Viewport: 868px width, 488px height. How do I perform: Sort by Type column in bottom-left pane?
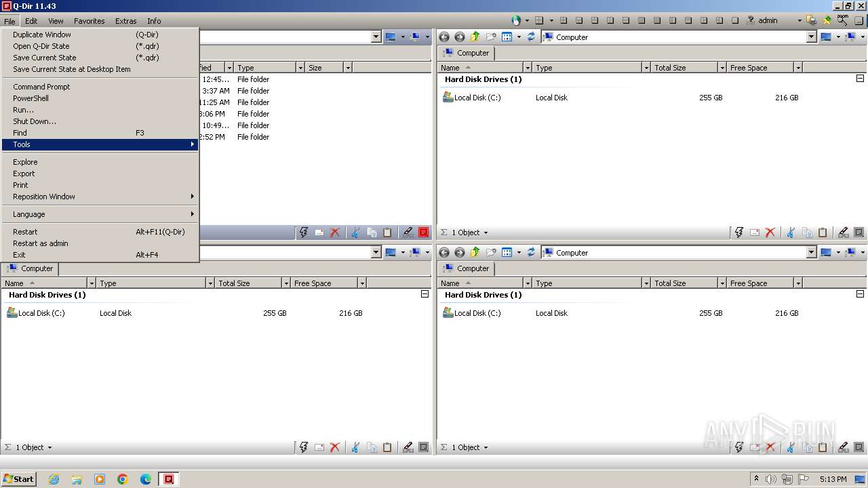[151, 283]
